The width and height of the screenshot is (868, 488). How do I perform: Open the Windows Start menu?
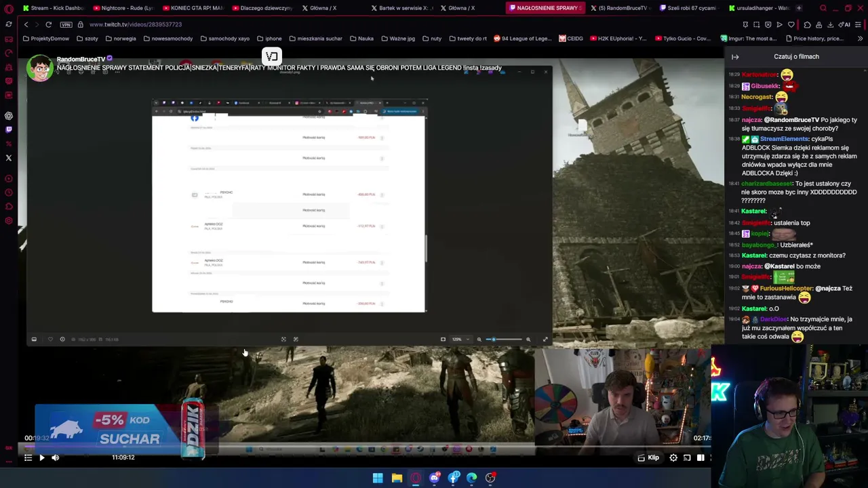pyautogui.click(x=378, y=479)
